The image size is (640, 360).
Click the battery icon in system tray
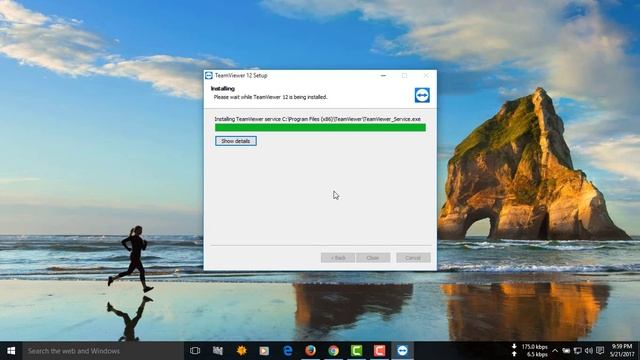566,351
